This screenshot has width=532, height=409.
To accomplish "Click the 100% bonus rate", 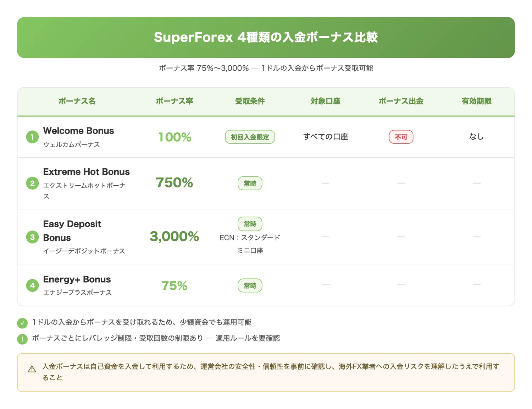I will (x=174, y=137).
